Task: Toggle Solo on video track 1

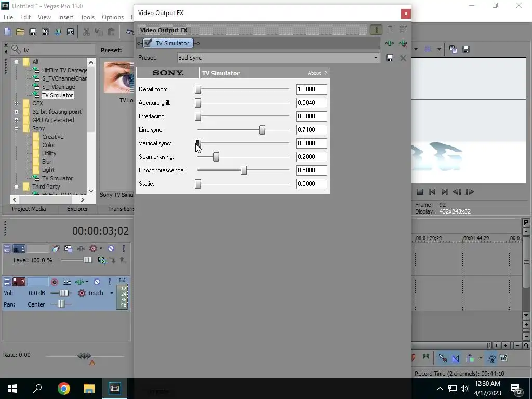Action: (124, 249)
